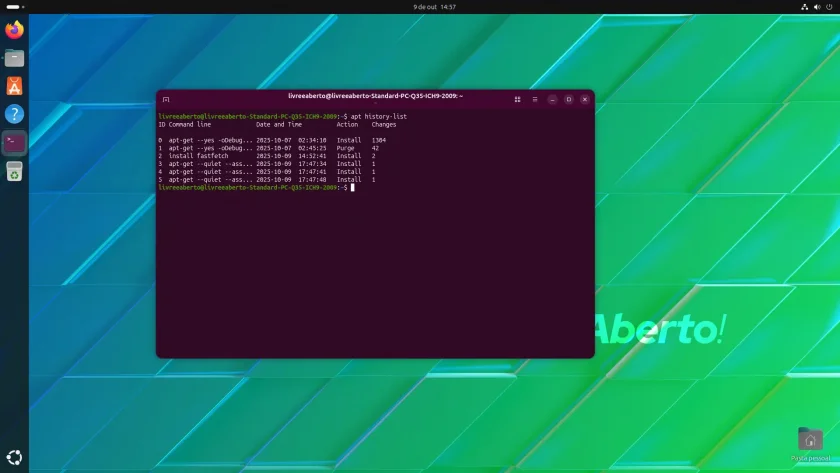This screenshot has width=840, height=473.
Task: Open the calendar clock '9 de out 14:57'
Action: [x=434, y=7]
